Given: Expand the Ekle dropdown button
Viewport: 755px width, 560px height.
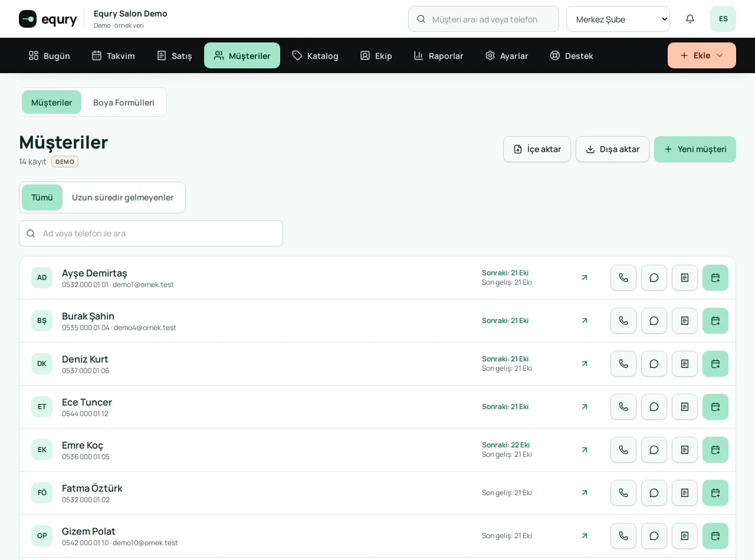Looking at the screenshot, I should click(702, 55).
